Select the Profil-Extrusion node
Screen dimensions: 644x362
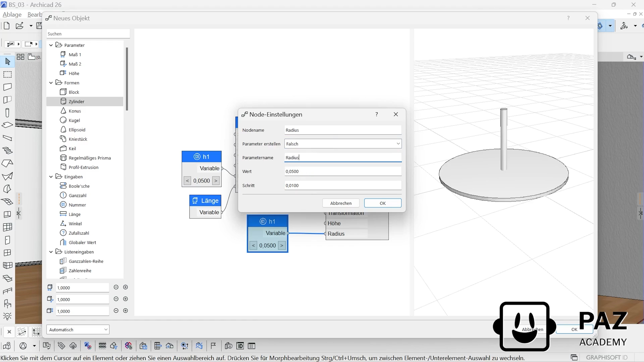pyautogui.click(x=83, y=167)
